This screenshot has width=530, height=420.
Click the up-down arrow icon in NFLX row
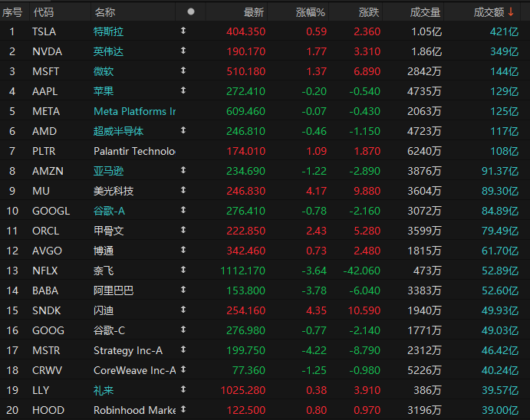(183, 270)
